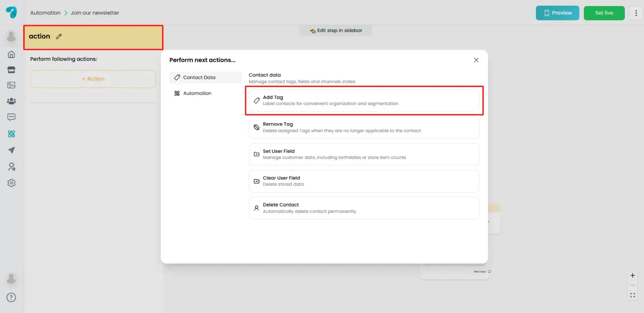Click the pencil icon to rename action

[59, 36]
